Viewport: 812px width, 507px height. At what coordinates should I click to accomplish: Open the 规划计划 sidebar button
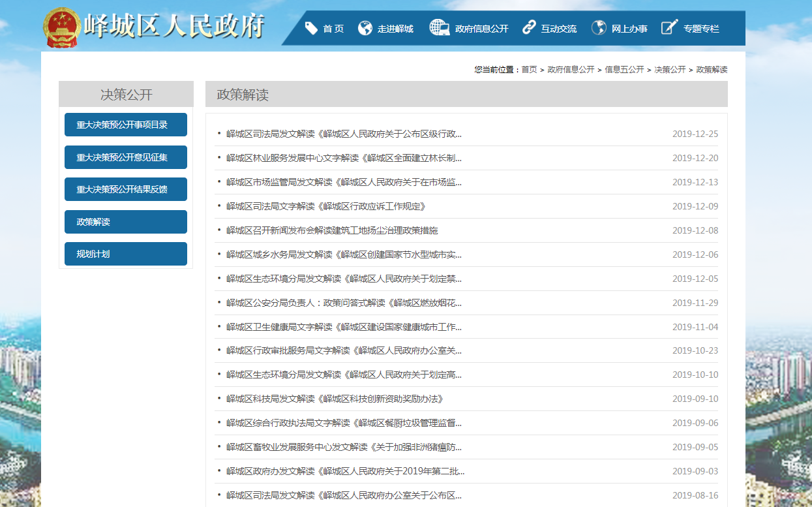(x=126, y=254)
